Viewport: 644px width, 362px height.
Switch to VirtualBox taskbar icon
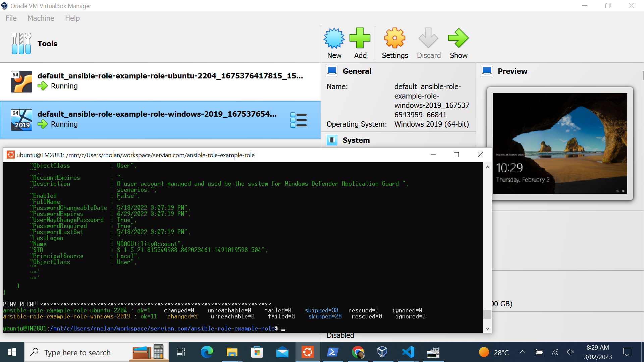click(x=383, y=352)
